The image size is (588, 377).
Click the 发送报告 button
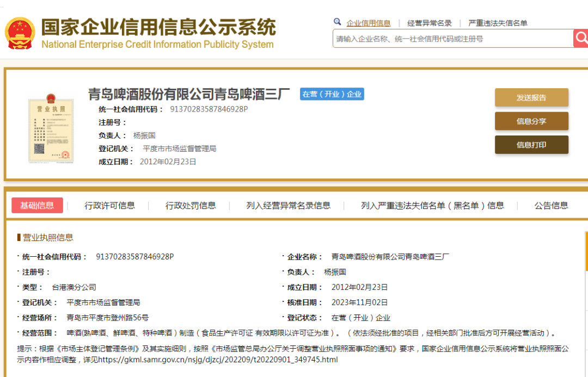pyautogui.click(x=531, y=97)
